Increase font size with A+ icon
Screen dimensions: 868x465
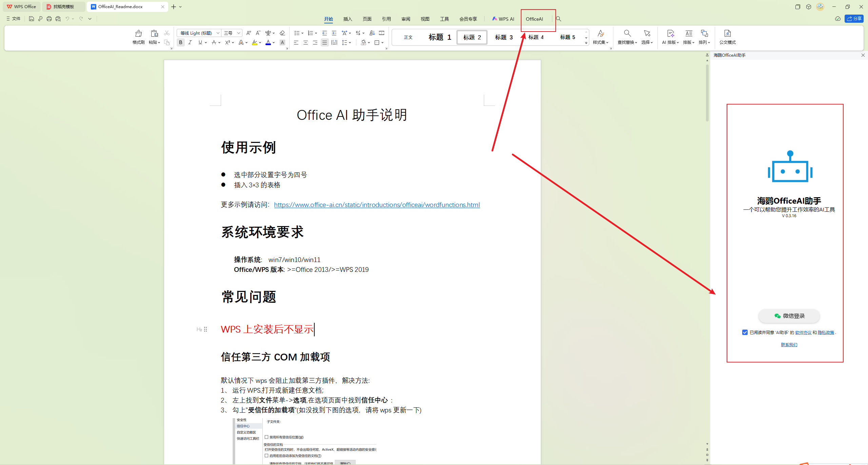(x=249, y=33)
